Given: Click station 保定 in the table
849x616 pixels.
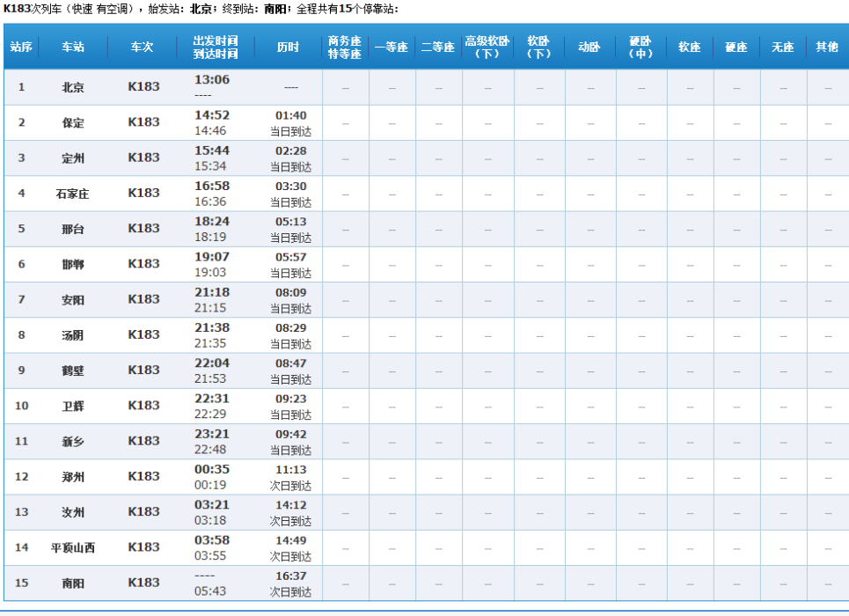Looking at the screenshot, I should tap(73, 123).
